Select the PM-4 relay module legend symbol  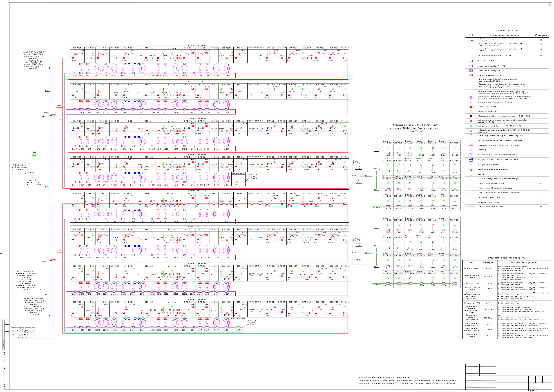(471, 70)
